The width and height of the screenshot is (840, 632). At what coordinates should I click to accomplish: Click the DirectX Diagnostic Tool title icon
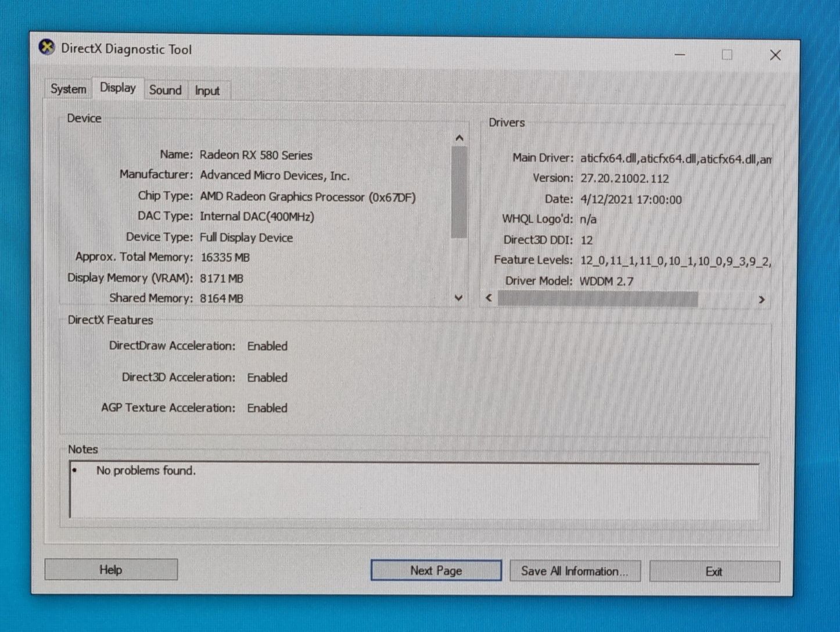coord(47,48)
